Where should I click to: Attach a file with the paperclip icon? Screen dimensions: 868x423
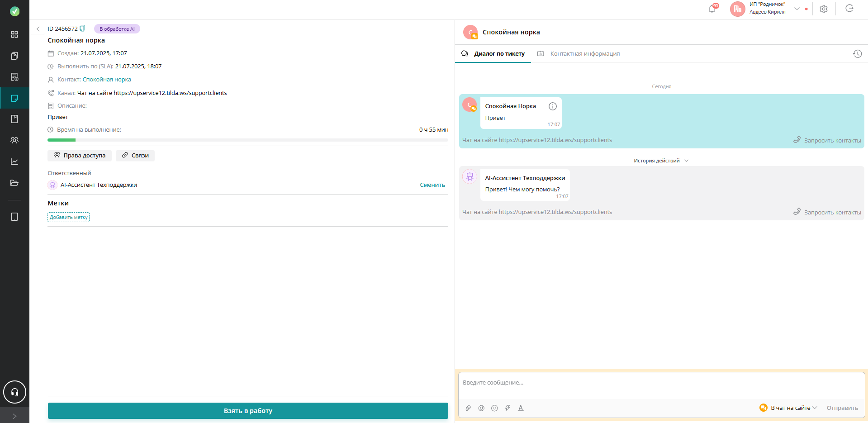point(468,408)
